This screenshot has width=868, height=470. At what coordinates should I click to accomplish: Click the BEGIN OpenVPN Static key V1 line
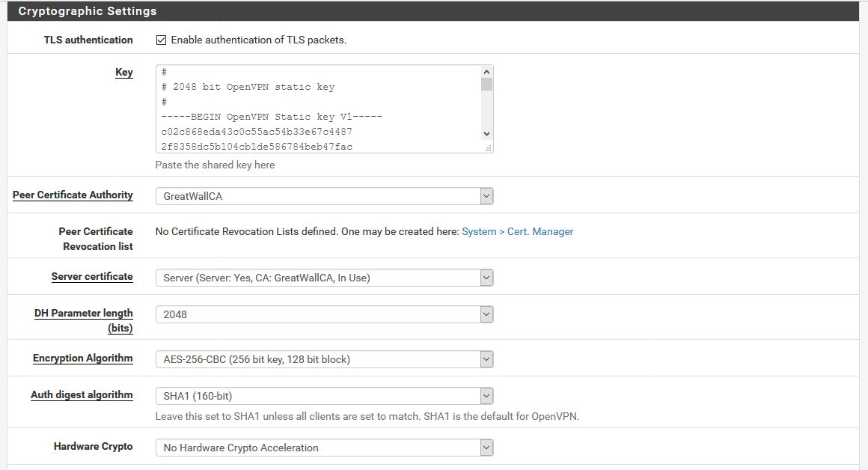point(271,117)
